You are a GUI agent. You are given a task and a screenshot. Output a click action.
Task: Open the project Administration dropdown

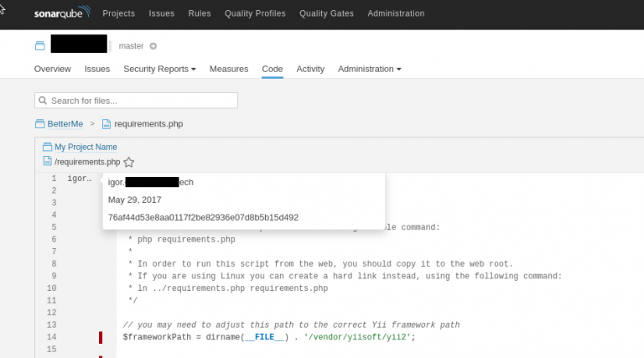pyautogui.click(x=369, y=69)
